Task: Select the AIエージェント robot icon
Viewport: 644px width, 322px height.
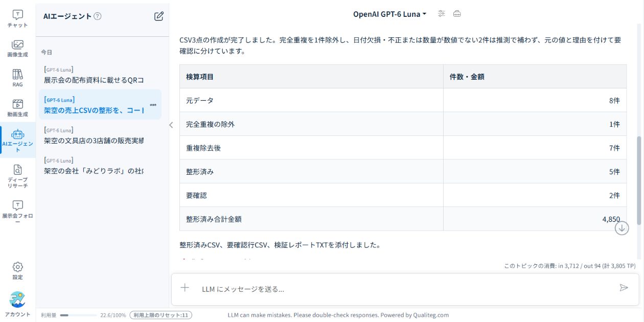Action: tap(17, 134)
